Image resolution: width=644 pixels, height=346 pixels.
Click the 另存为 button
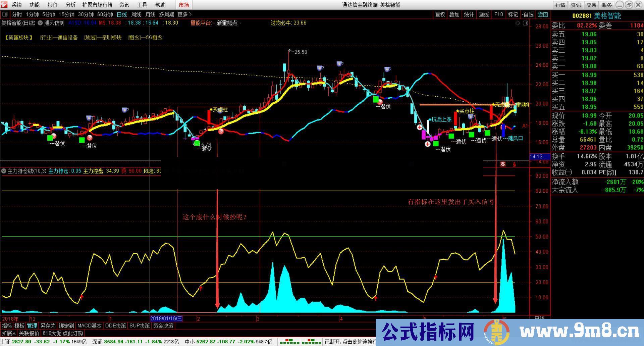[x=48, y=326]
